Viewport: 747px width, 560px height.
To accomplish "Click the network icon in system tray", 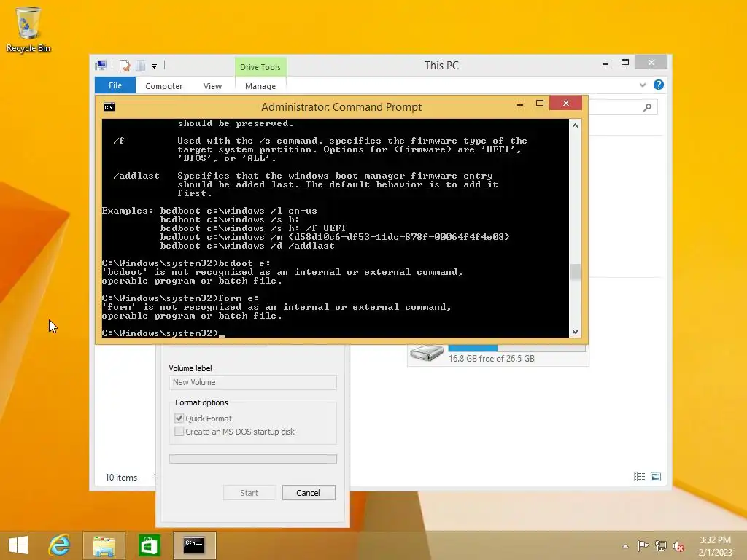I will click(660, 545).
